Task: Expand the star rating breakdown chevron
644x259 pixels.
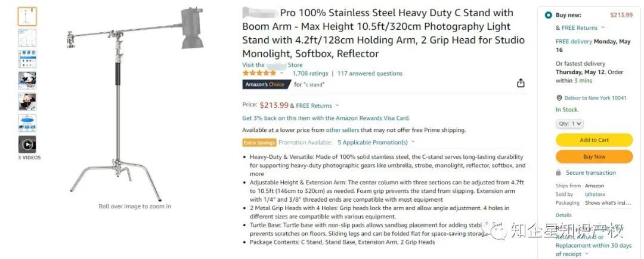Action: point(283,73)
